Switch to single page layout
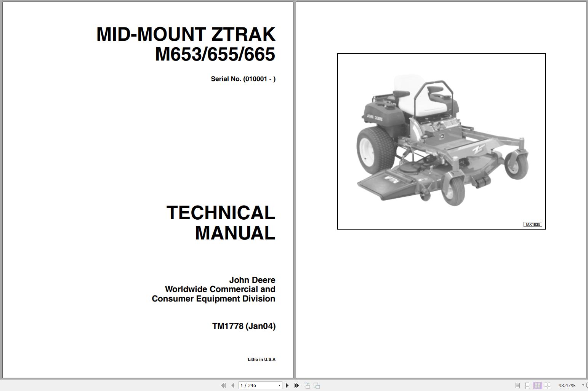This screenshot has width=588, height=391. [518, 386]
